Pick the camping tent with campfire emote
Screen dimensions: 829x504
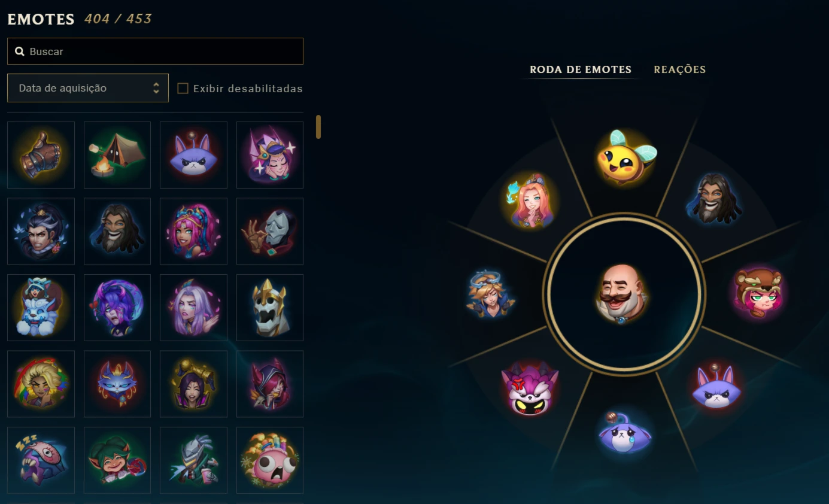(117, 155)
